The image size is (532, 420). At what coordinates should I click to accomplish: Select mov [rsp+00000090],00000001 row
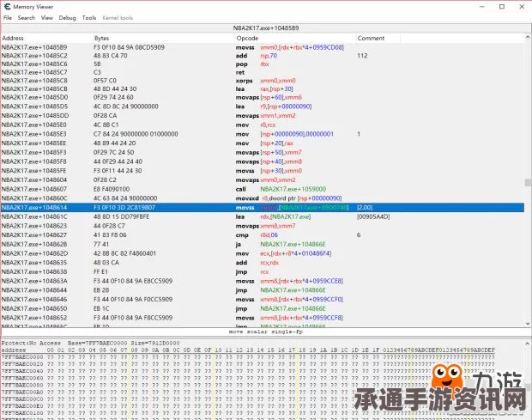point(263,134)
